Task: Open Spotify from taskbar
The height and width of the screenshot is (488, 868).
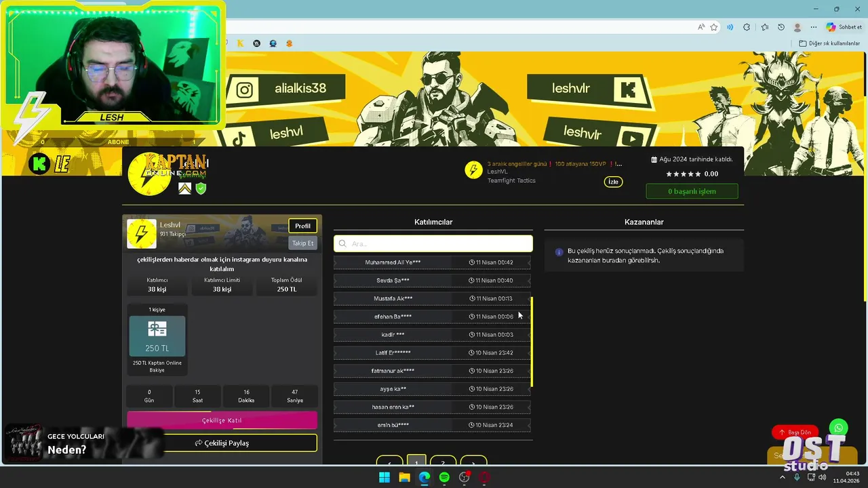Action: 444,477
